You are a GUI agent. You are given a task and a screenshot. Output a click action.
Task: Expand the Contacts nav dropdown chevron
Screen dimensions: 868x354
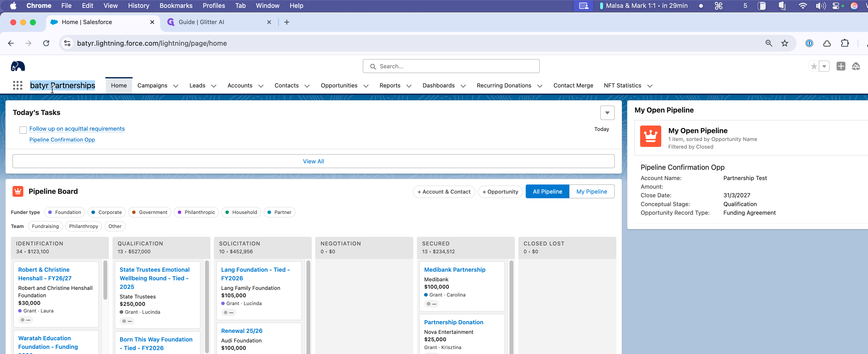[x=307, y=86]
